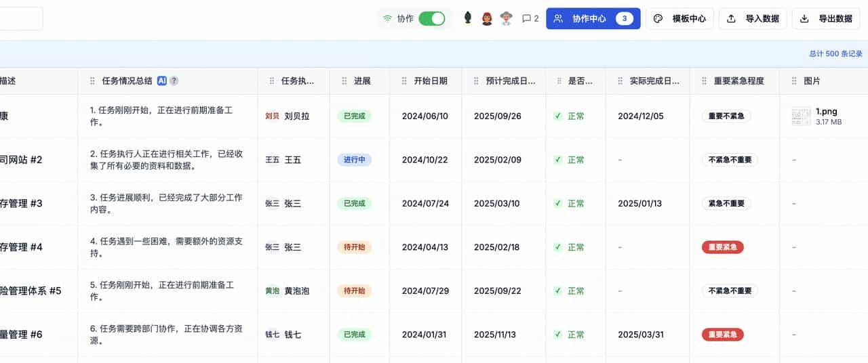Click the first collaborator avatar with dark hair
This screenshot has height=363, width=868.
pos(468,18)
